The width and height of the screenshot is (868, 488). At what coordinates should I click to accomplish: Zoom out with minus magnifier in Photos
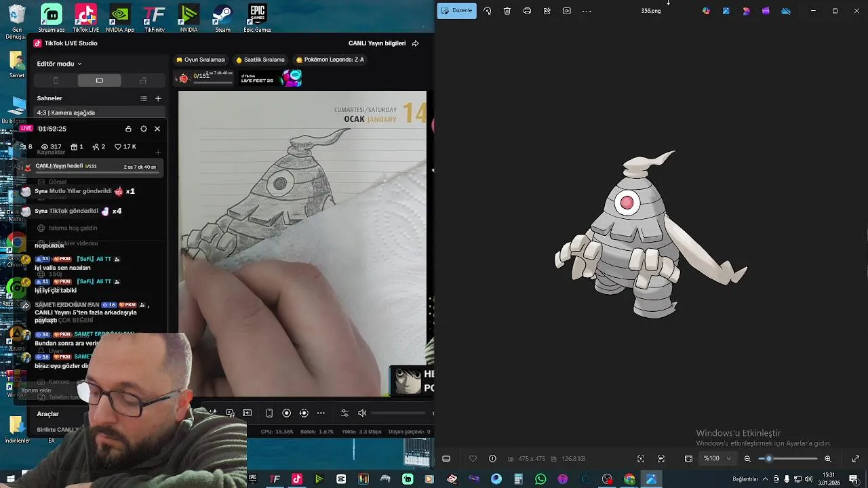747,459
